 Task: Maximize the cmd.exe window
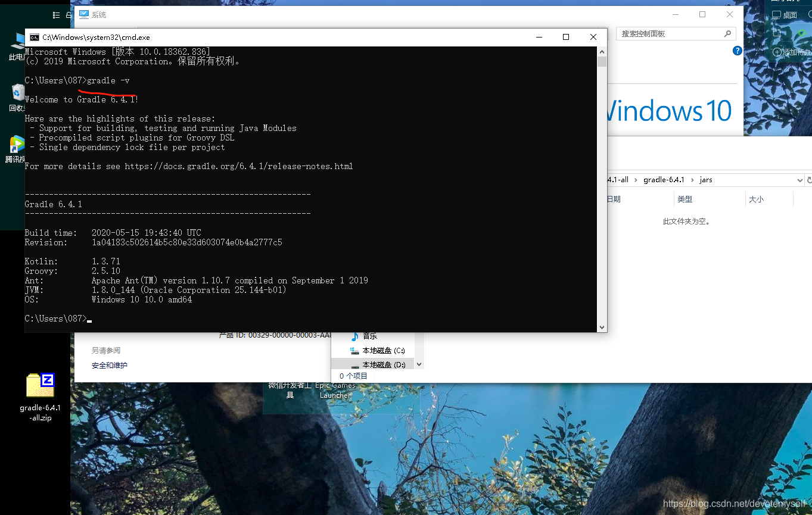(x=566, y=37)
